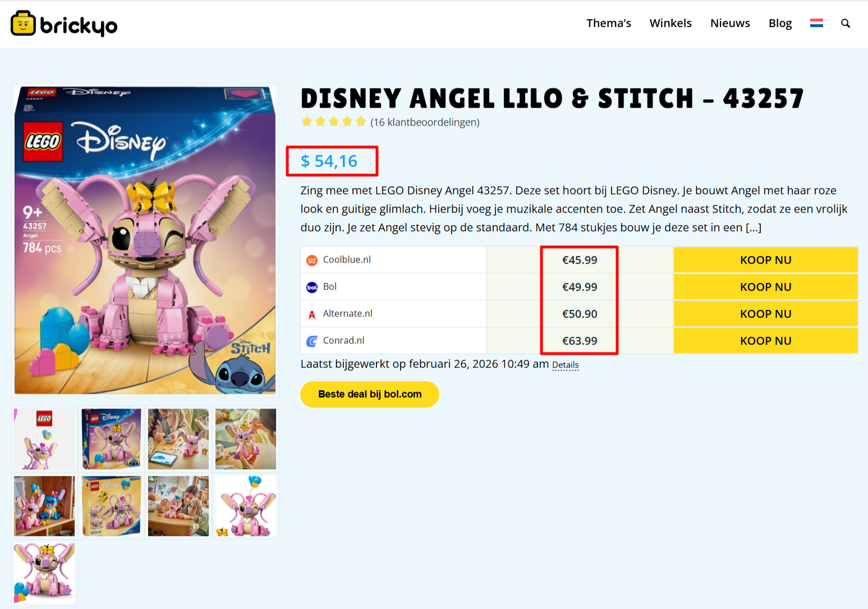Select the €49.99 Bol price
The image size is (868, 609).
click(x=580, y=287)
